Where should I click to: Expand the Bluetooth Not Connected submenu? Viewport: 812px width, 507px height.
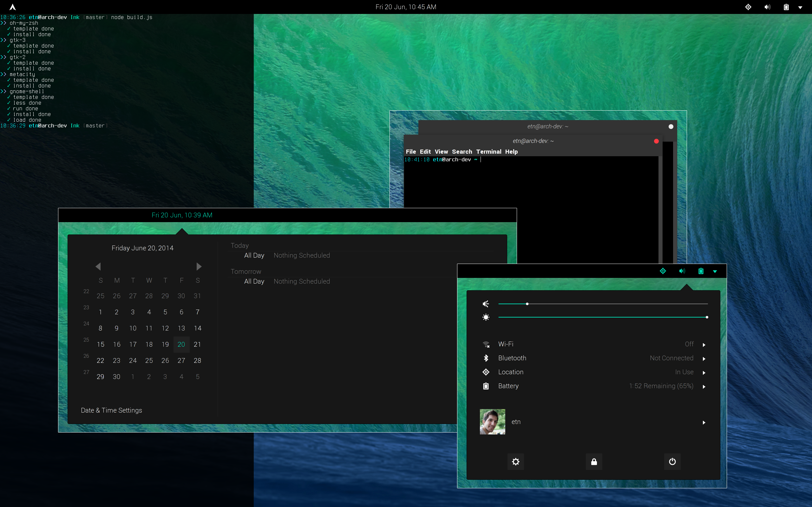704,358
